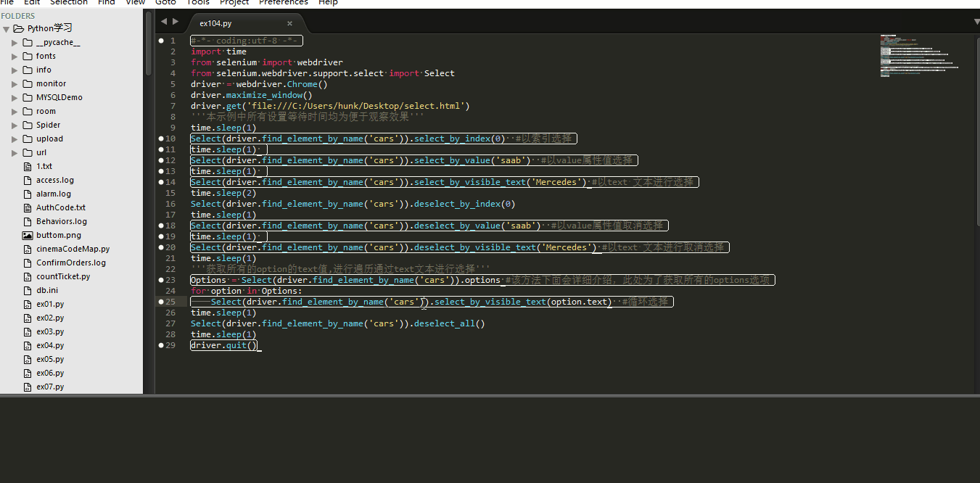Expand the Spider folder arrow
Image resolution: width=980 pixels, height=483 pixels.
pos(15,125)
